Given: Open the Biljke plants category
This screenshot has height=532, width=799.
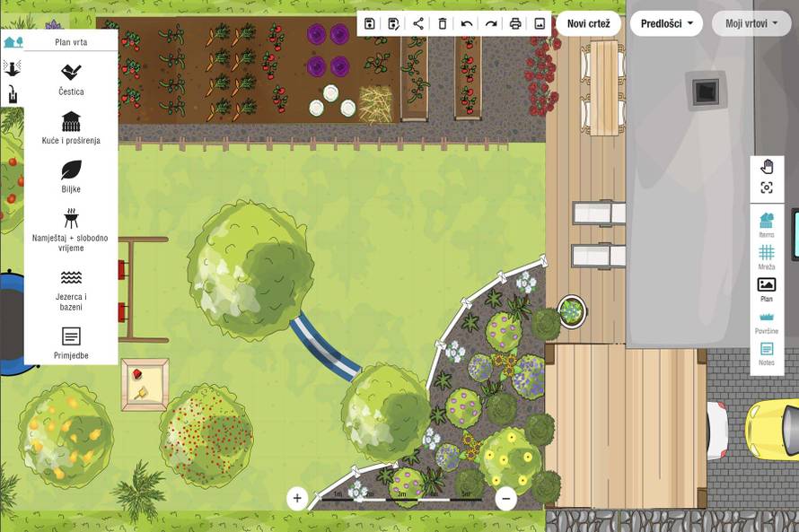Looking at the screenshot, I should tap(71, 175).
